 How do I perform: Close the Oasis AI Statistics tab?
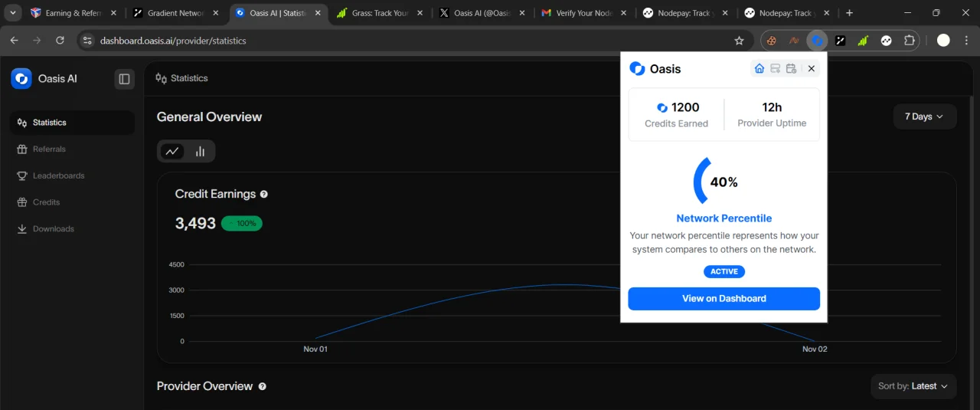pos(318,13)
